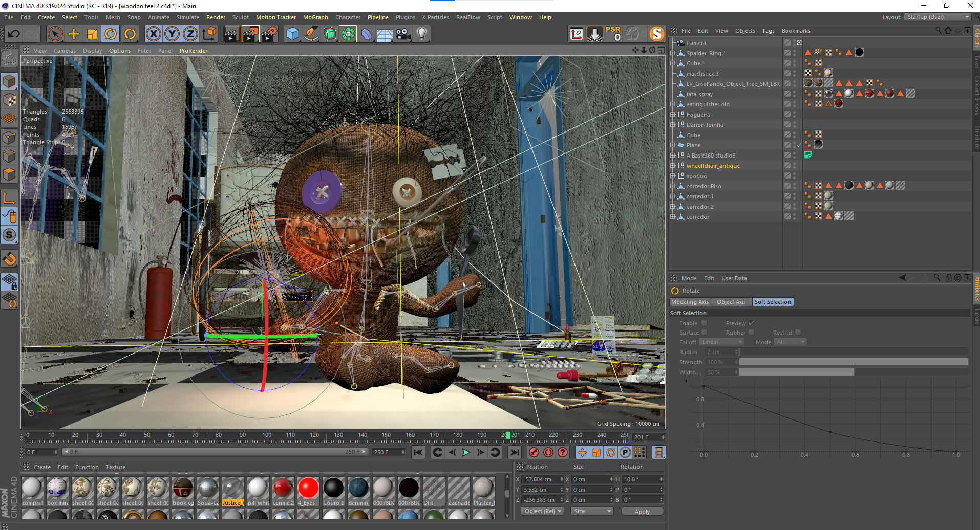Click the PSR reset icon

(613, 34)
